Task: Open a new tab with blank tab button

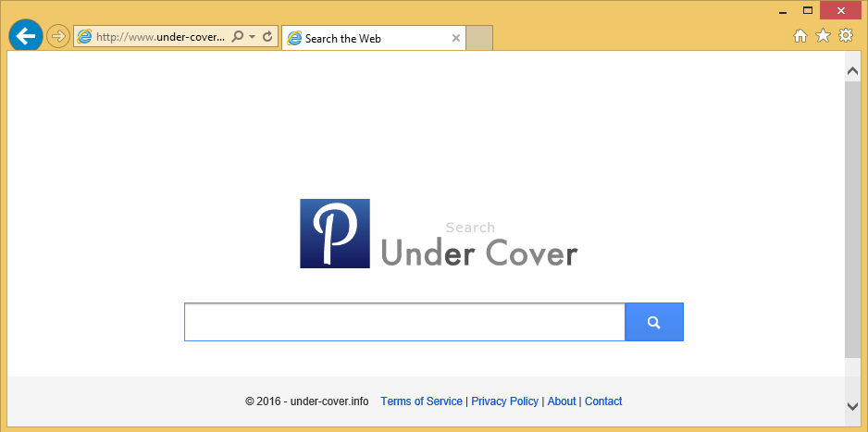Action: coord(479,38)
